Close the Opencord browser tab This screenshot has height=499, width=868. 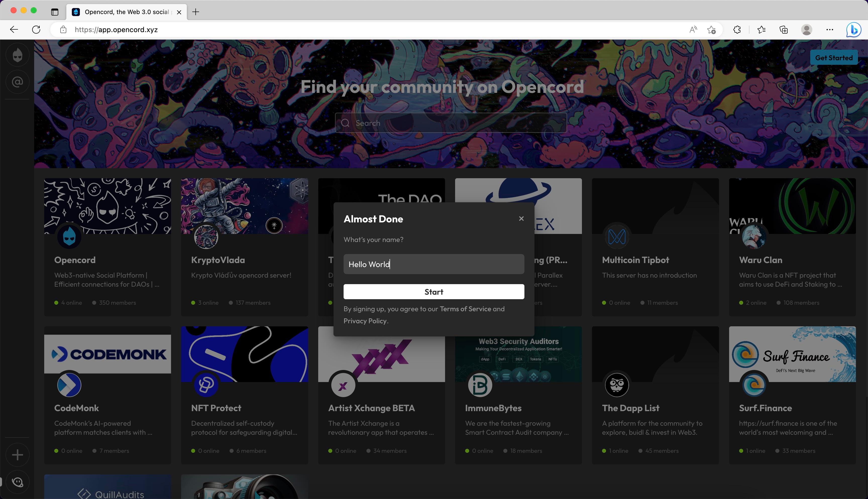pyautogui.click(x=179, y=12)
